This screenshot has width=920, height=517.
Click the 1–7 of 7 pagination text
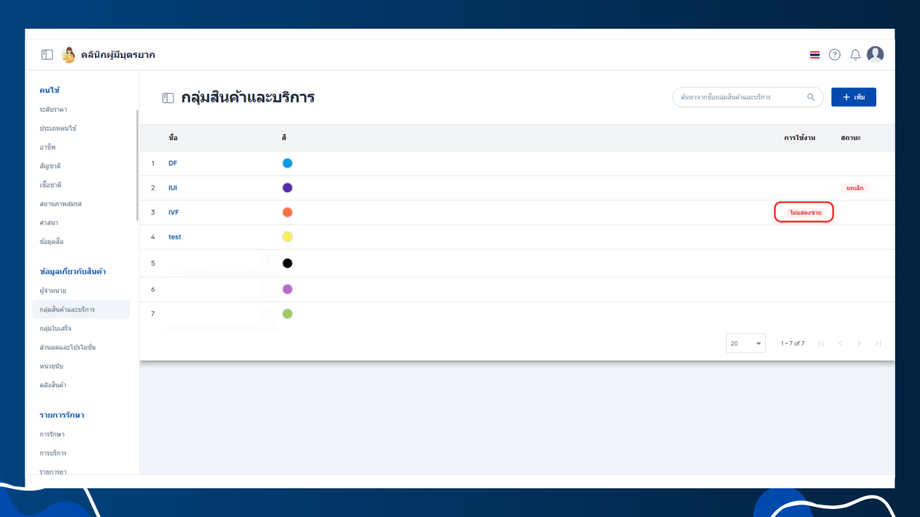point(792,343)
